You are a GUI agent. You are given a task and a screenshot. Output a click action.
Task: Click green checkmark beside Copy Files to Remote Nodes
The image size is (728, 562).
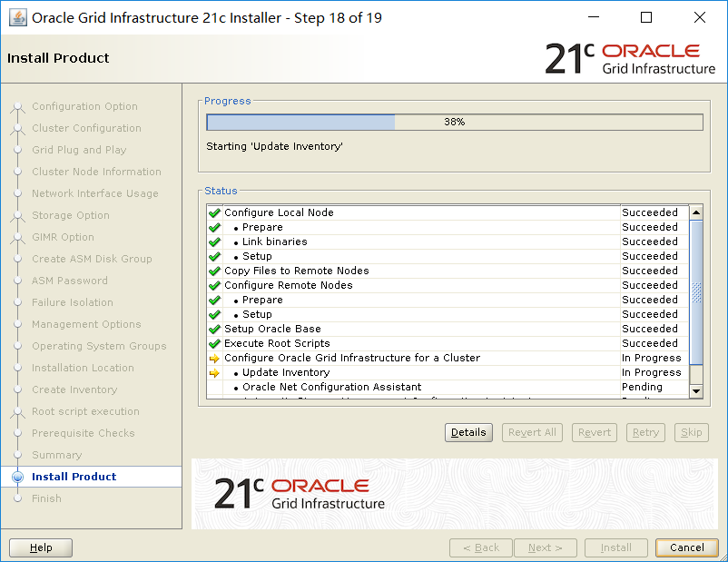click(214, 271)
